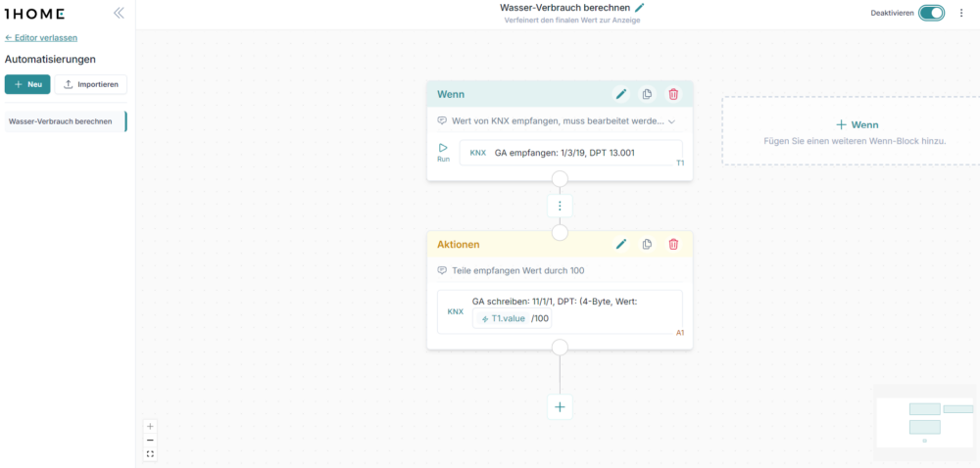The width and height of the screenshot is (980, 468).
Task: Open the GA schreiben 11/1/1 action
Action: (560, 312)
